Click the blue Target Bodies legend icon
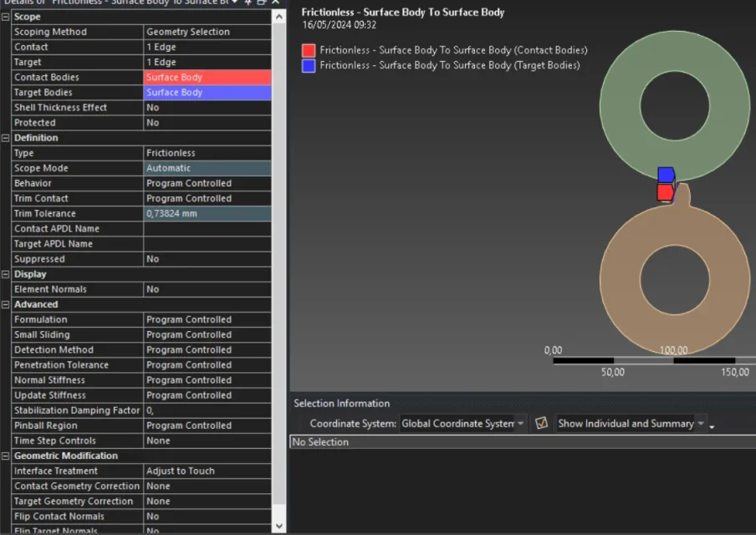This screenshot has height=535, width=756. coord(309,65)
